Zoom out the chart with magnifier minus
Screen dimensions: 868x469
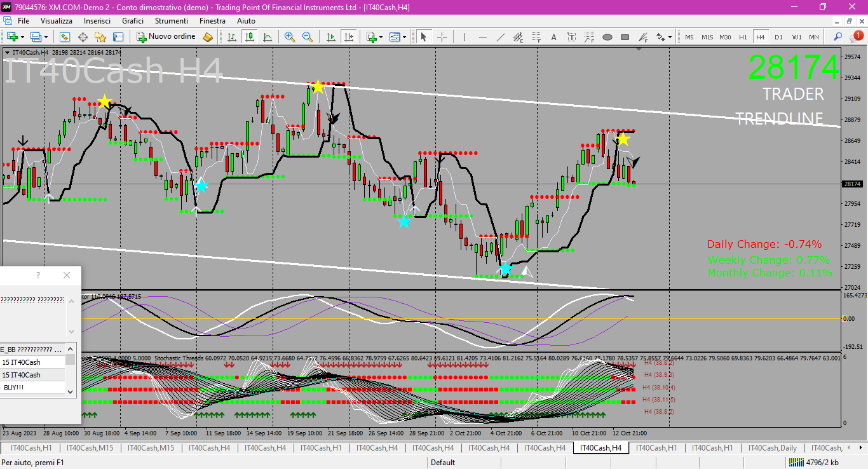pos(308,37)
